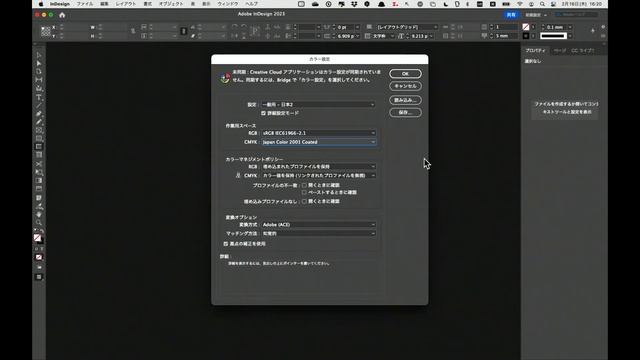Select the Free Transform tool
Screen dimensions: 640x360
pyautogui.click(x=39, y=172)
